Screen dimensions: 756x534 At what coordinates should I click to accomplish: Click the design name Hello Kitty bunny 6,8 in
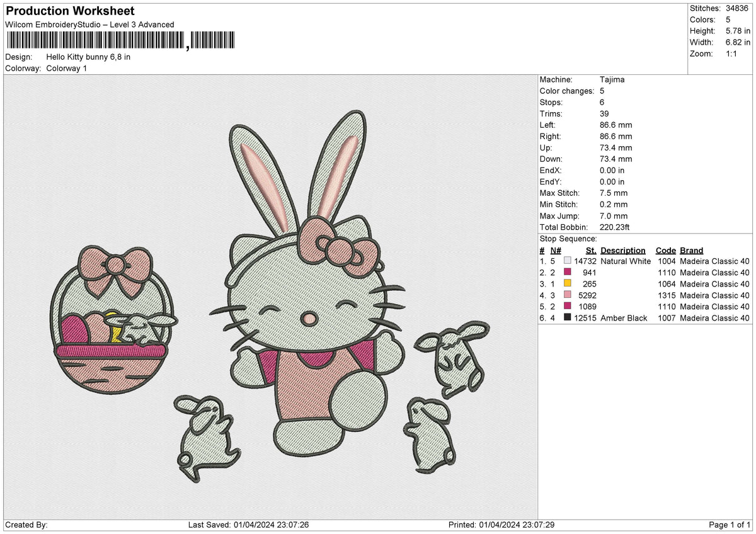pyautogui.click(x=88, y=57)
